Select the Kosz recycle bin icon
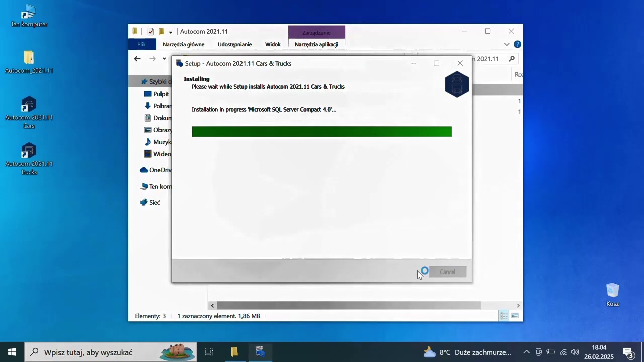 click(612, 295)
